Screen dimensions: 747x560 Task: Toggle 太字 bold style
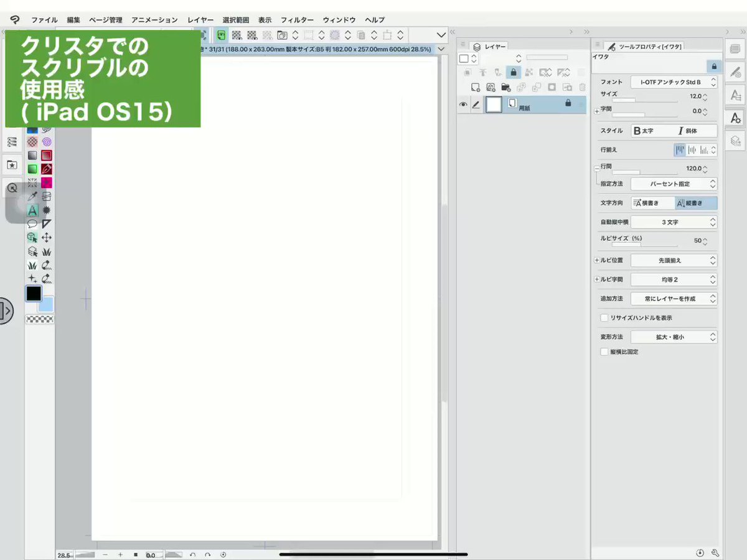tap(652, 131)
